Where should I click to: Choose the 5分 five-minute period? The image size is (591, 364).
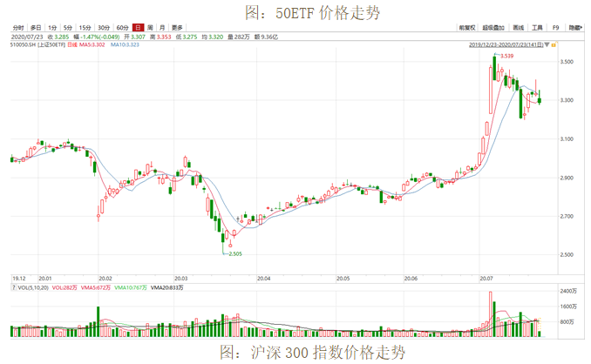pyautogui.click(x=68, y=28)
